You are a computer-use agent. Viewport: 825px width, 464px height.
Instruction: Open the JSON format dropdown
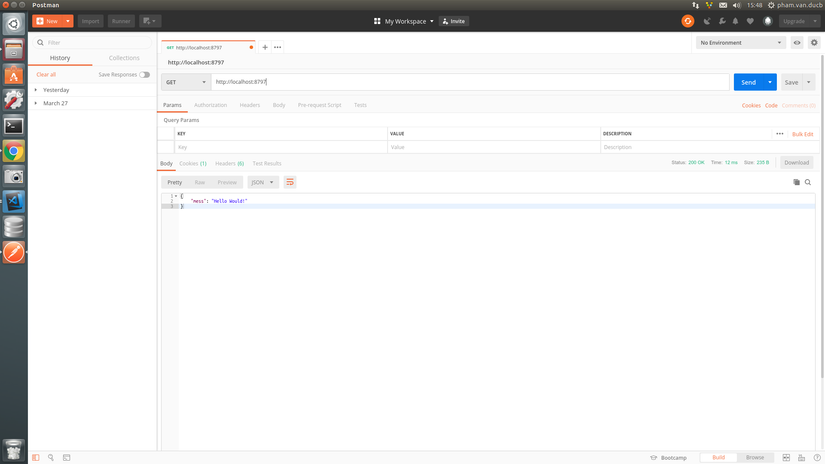pyautogui.click(x=263, y=182)
